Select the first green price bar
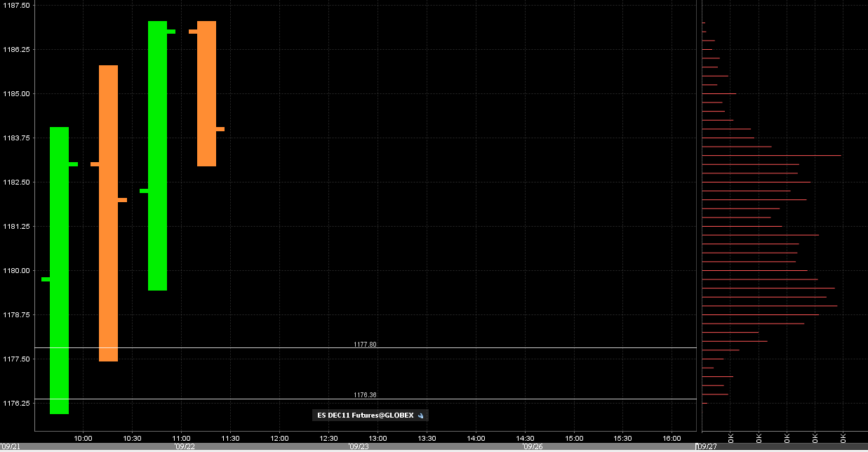Image resolution: width=868 pixels, height=452 pixels. (x=59, y=270)
